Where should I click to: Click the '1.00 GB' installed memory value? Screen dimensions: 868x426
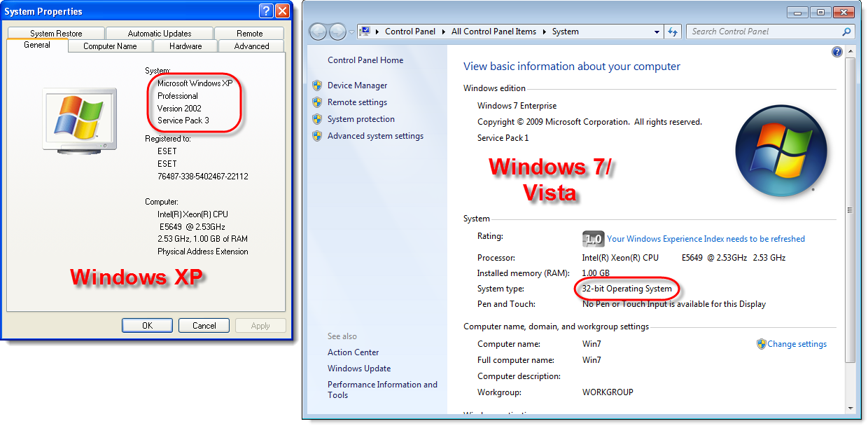click(596, 273)
